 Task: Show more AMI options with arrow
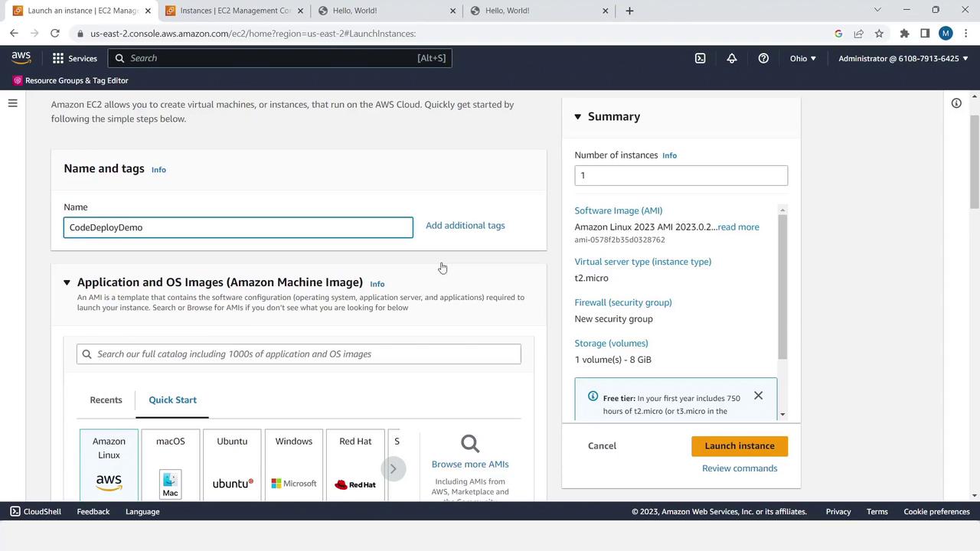[x=393, y=468]
